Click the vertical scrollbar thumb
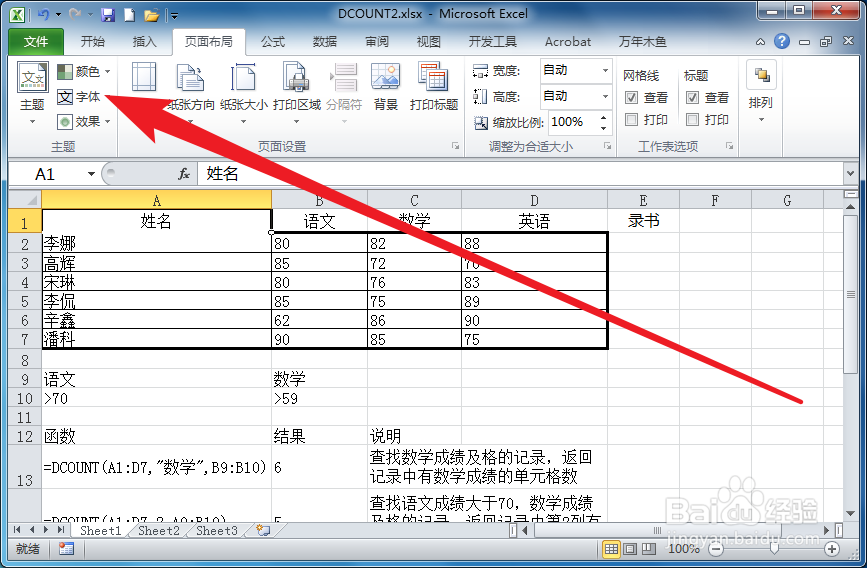Viewport: 867px width, 568px height. pyautogui.click(x=850, y=294)
